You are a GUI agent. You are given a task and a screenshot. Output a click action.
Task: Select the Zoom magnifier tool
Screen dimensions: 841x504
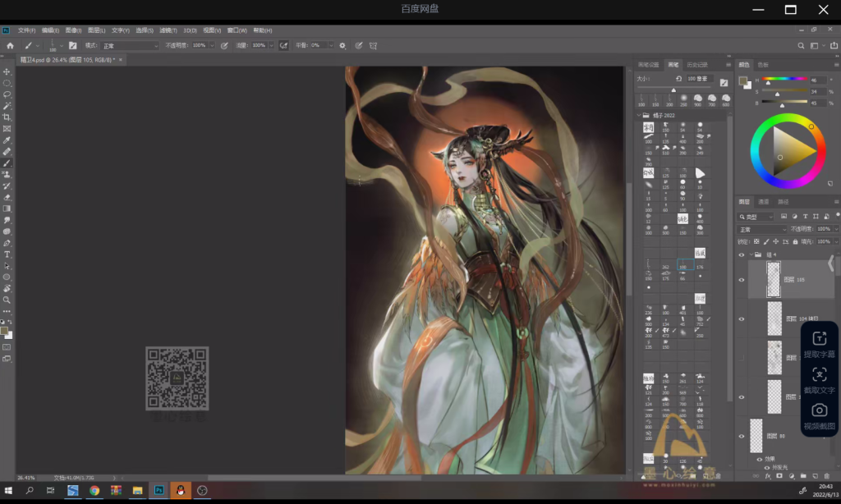pos(7,300)
